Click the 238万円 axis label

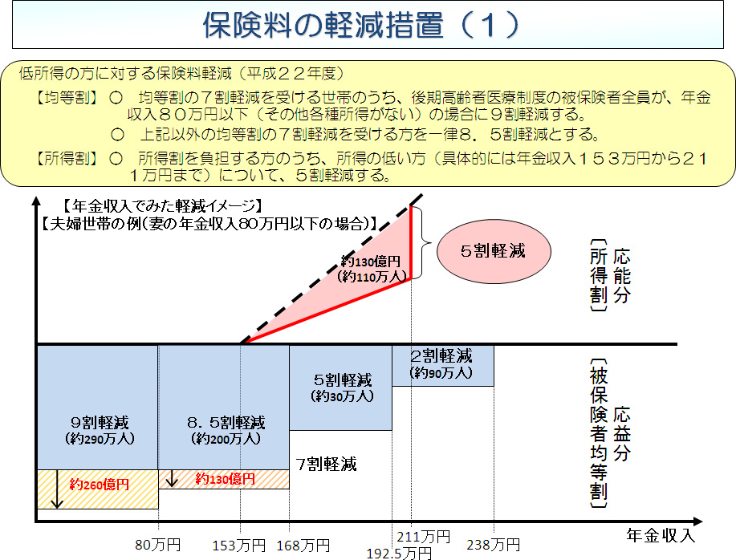(495, 545)
